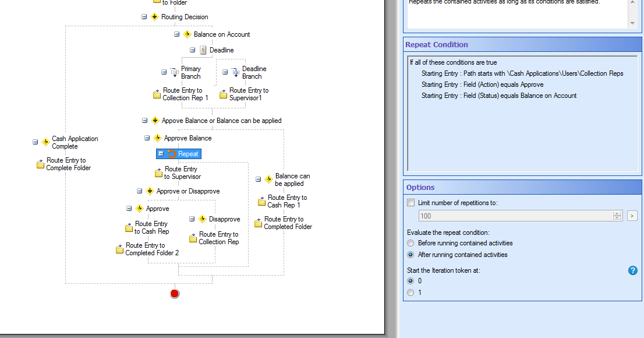
Task: Click the red workflow end node icon
Action: [175, 294]
